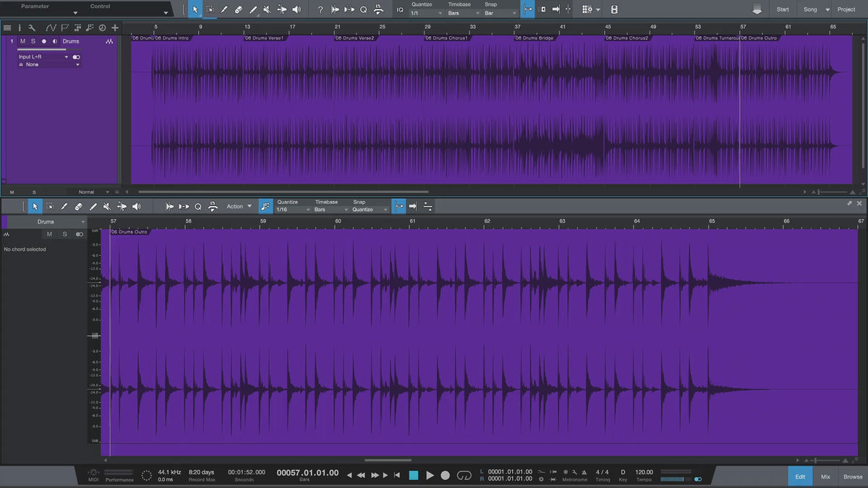Open the track inspector 'i' icon
The height and width of the screenshot is (488, 868).
tap(20, 27)
